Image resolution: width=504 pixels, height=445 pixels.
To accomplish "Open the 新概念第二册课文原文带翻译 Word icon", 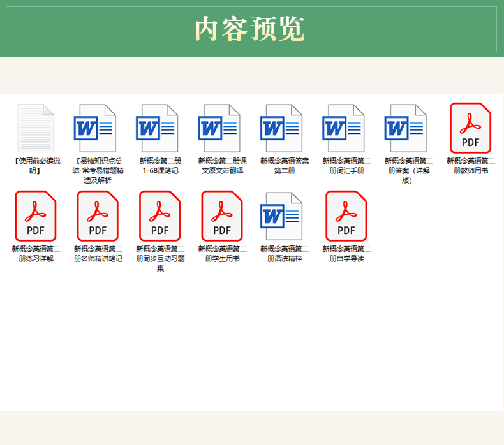I will [x=219, y=128].
